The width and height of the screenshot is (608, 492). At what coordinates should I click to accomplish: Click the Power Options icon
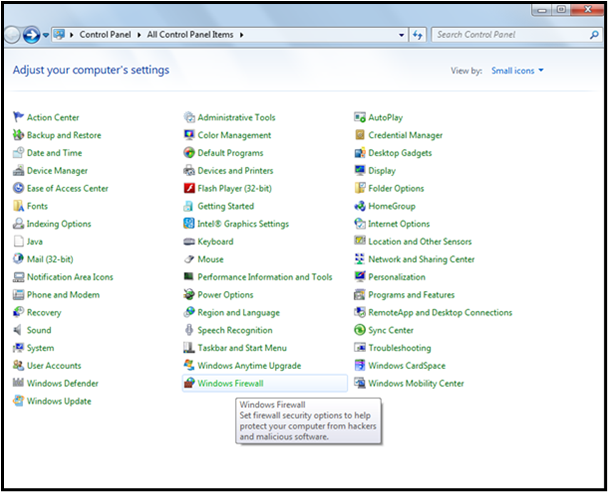[x=189, y=295]
